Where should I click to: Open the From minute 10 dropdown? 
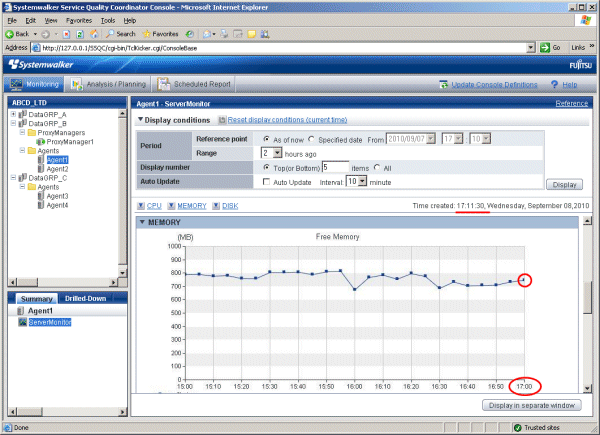click(486, 138)
